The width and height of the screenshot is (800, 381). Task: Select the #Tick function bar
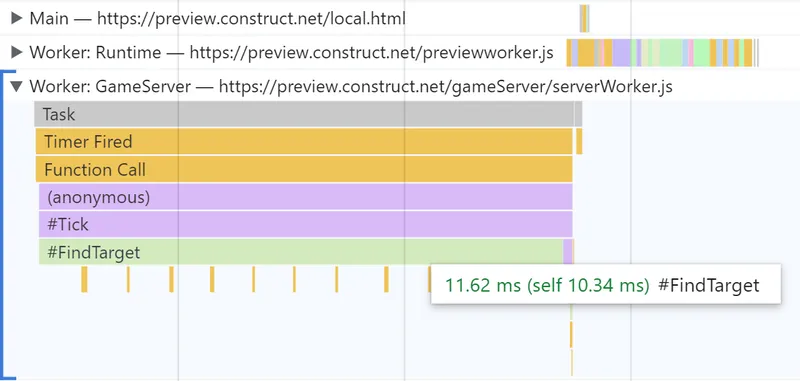tap(306, 224)
